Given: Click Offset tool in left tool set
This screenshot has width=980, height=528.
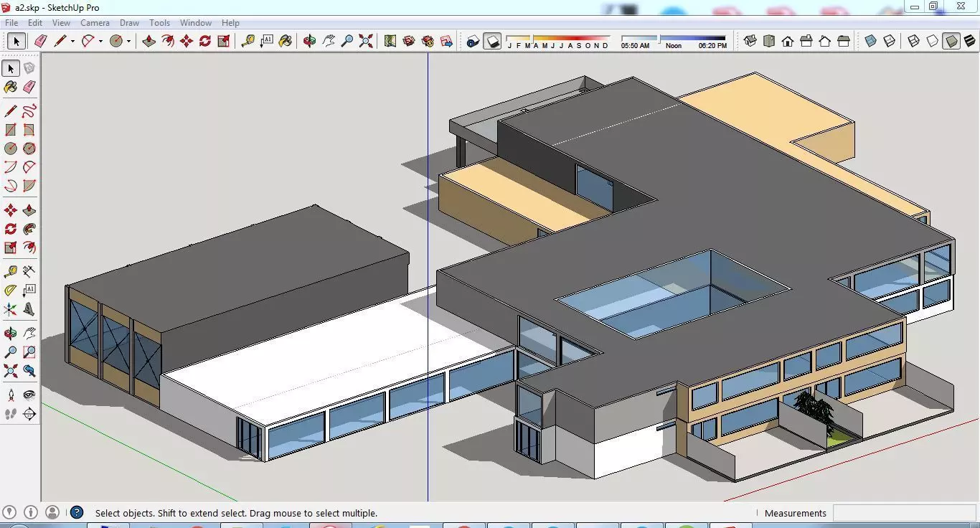Looking at the screenshot, I should coord(29,247).
